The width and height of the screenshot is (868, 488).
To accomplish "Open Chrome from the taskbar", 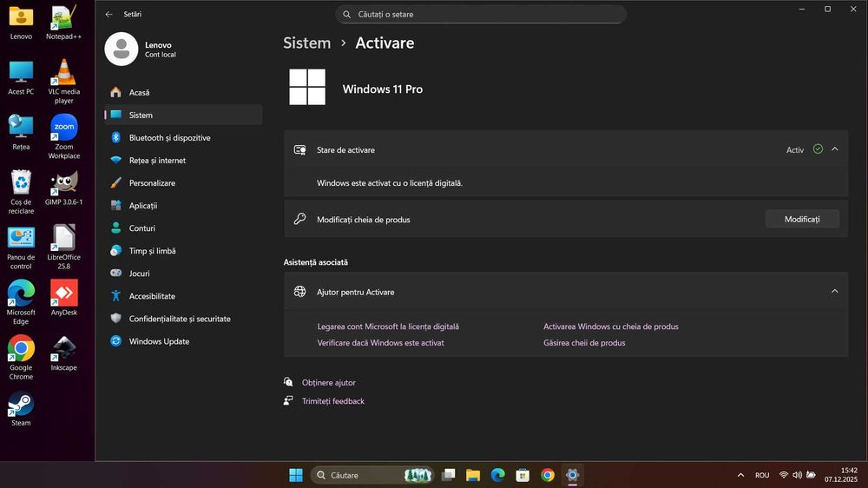I will 548,475.
